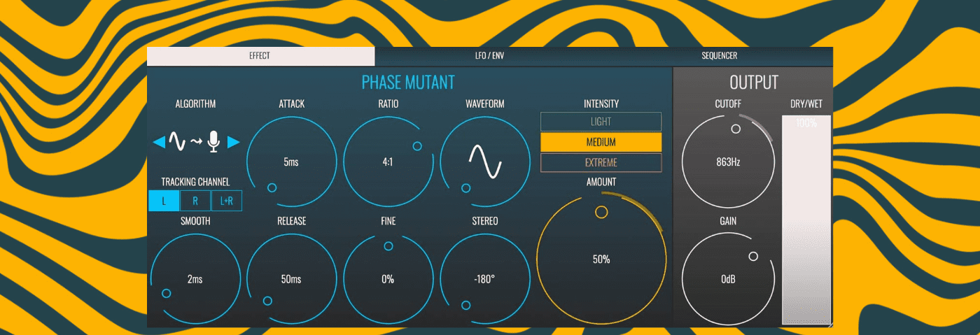The height and width of the screenshot is (335, 980).
Task: Click the Fine knob showing 0%
Action: 388,278
